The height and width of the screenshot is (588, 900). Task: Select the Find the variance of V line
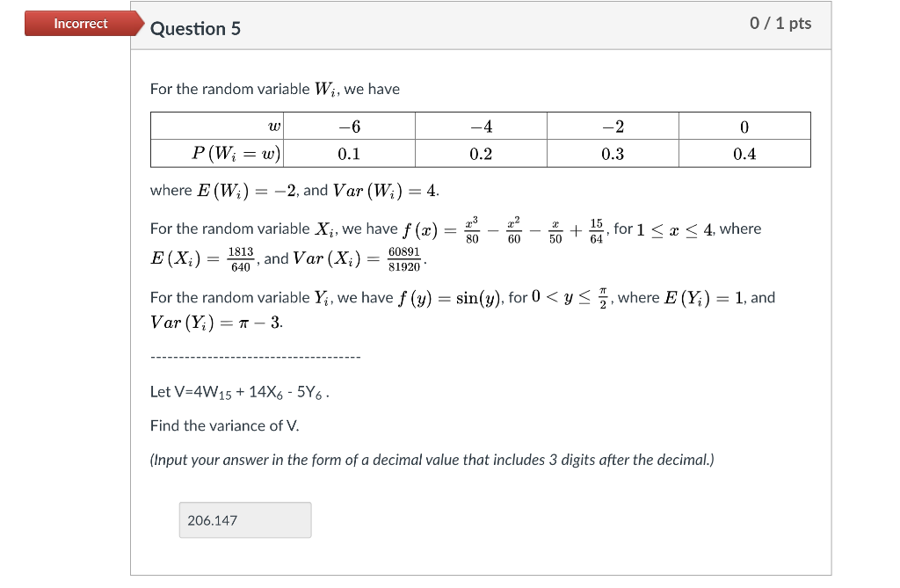[x=223, y=425]
